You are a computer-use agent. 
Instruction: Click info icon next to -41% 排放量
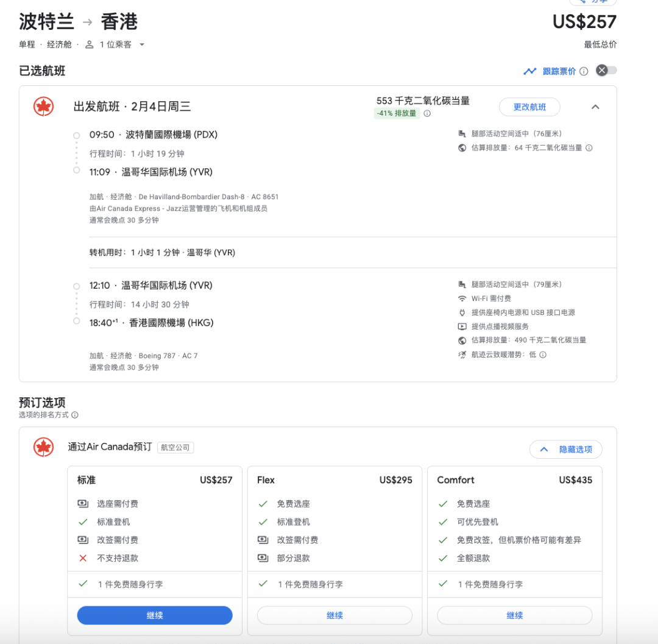point(427,113)
